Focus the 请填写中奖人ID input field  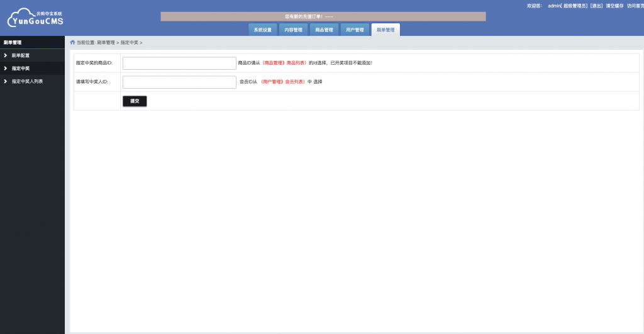tap(179, 82)
